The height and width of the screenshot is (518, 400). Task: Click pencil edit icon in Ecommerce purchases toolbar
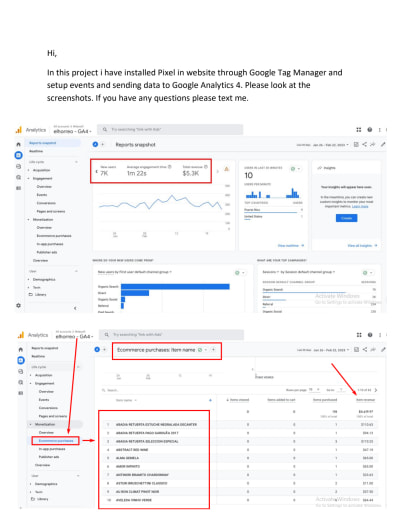point(383,349)
